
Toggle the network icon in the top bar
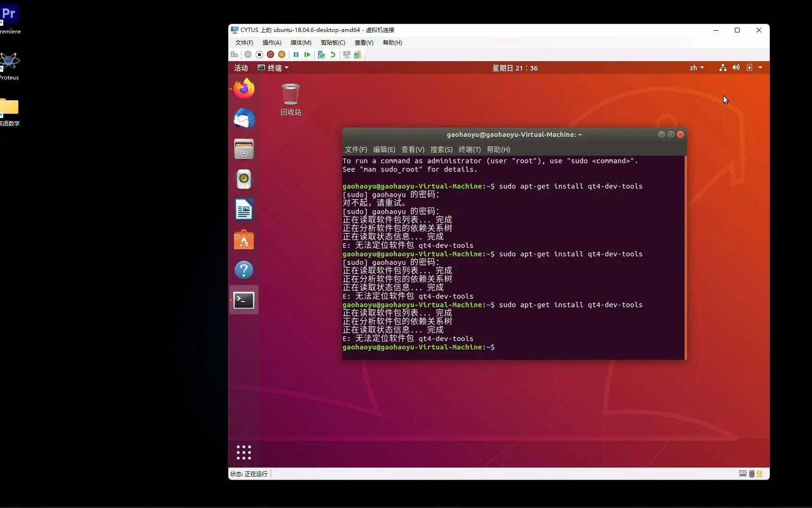722,67
